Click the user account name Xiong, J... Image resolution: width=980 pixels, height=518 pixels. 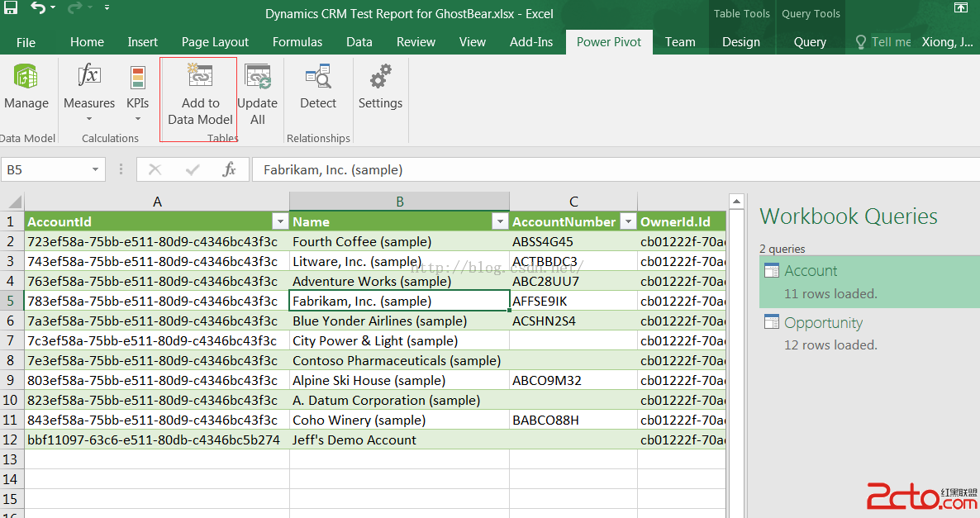click(947, 42)
